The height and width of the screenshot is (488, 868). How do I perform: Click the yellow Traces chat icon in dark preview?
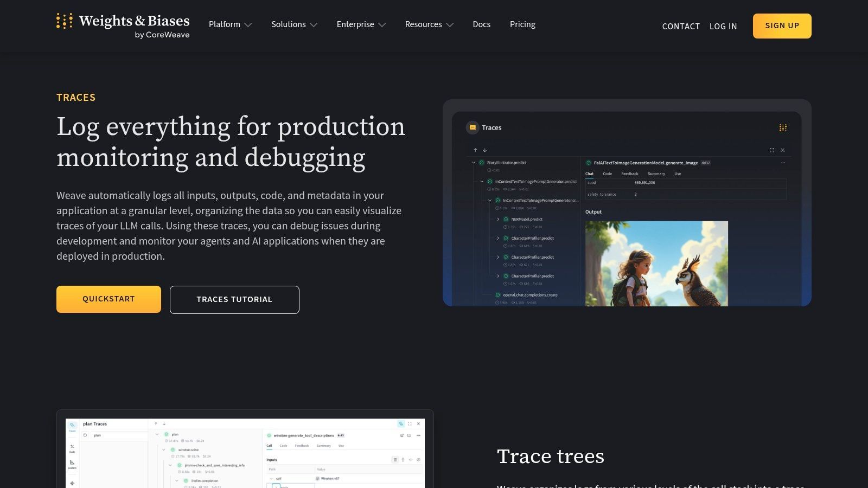click(x=473, y=127)
